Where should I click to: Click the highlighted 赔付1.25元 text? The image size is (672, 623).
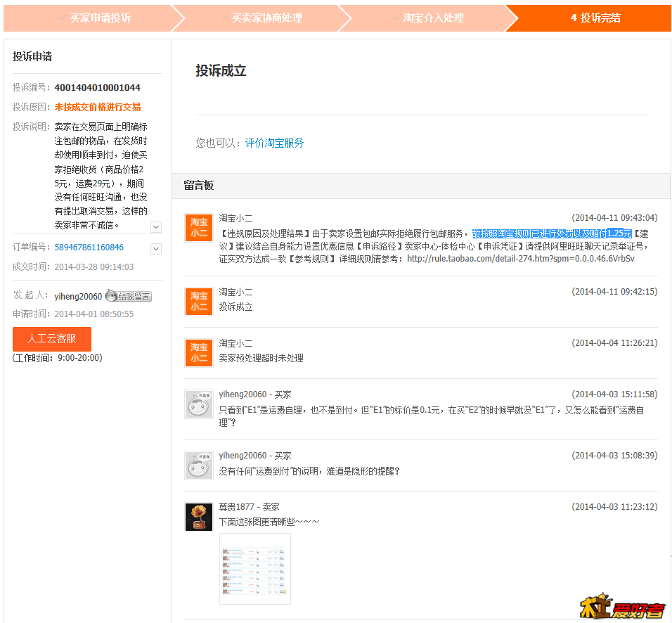(x=610, y=233)
